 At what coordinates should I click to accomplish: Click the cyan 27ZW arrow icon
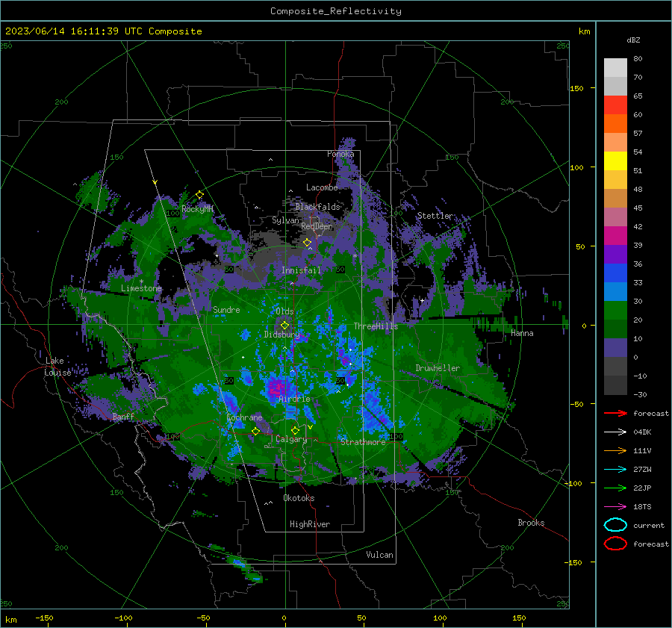tap(615, 470)
